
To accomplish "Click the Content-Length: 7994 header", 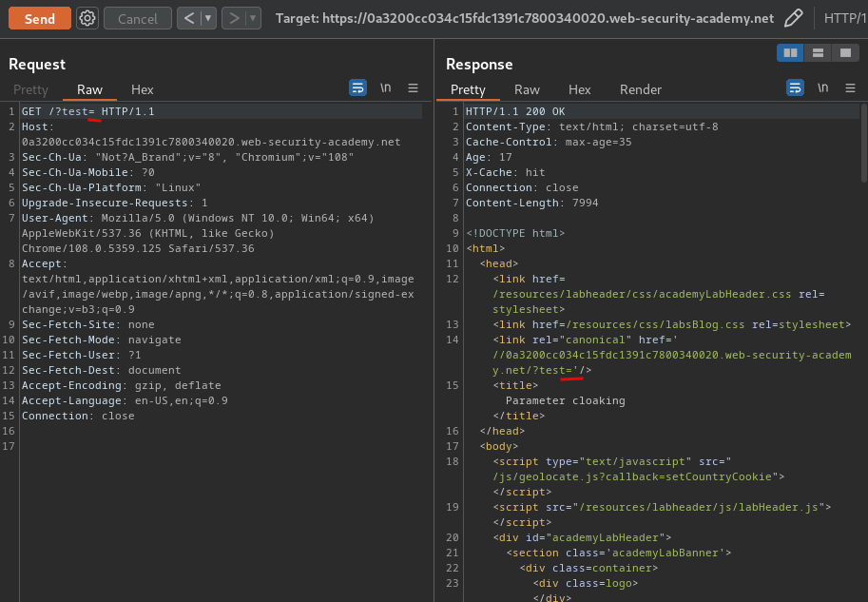I will [x=531, y=203].
